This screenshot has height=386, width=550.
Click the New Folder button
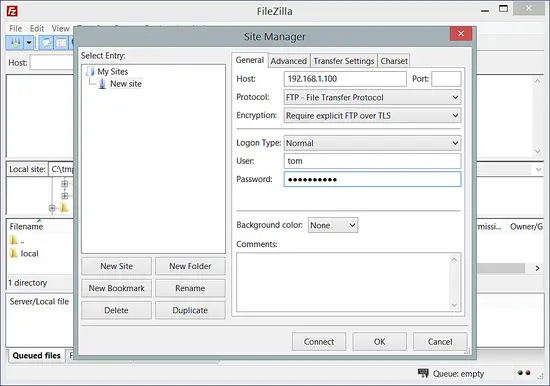pyautogui.click(x=190, y=266)
